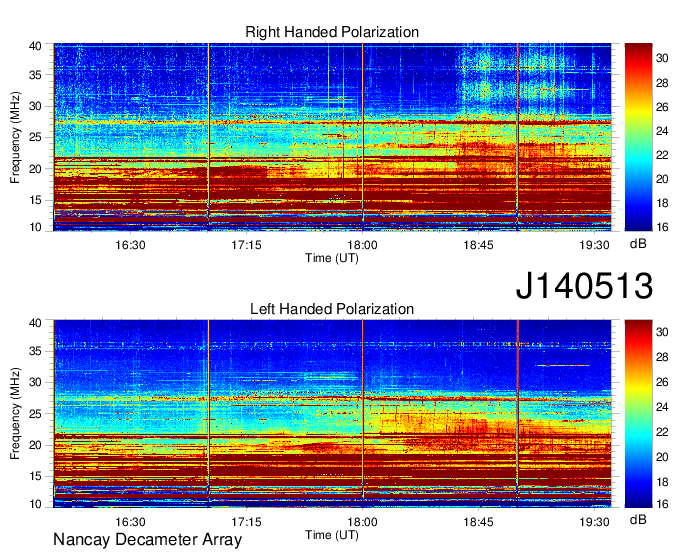Click the 18 value on Right Handed color bar
This screenshot has width=680, height=552.
(x=662, y=203)
